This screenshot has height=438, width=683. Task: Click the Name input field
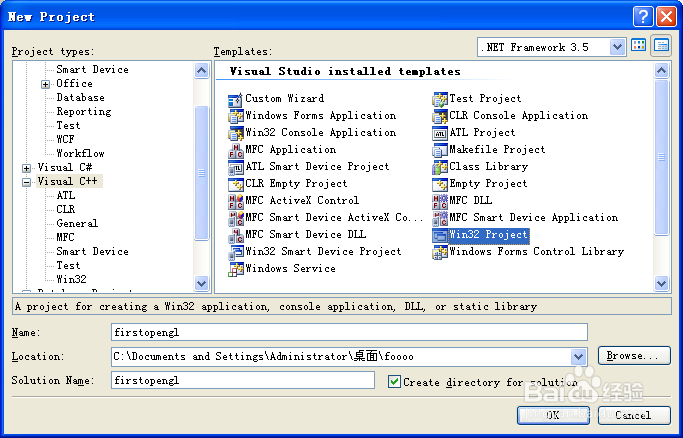(x=349, y=333)
